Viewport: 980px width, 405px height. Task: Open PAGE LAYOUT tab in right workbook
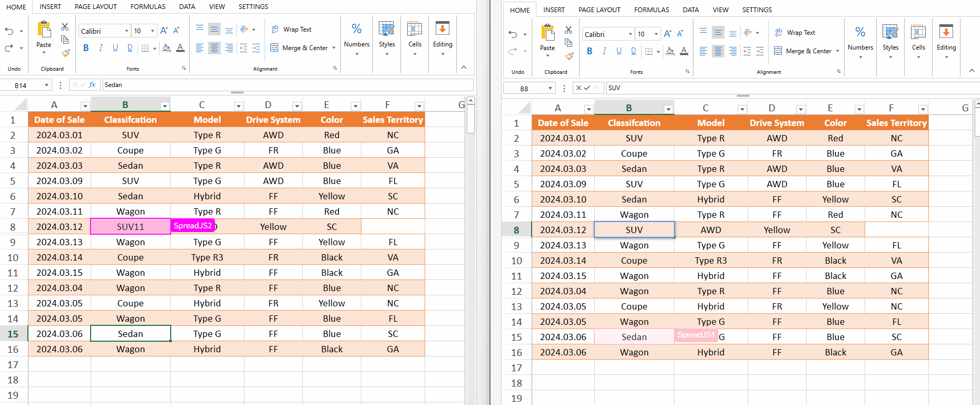[599, 10]
